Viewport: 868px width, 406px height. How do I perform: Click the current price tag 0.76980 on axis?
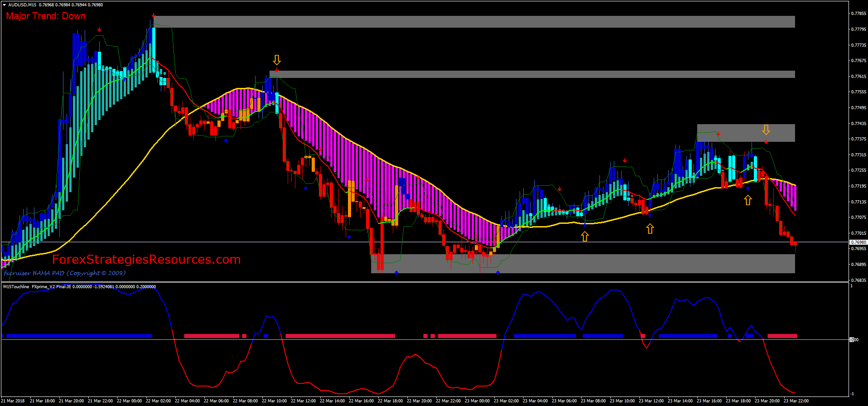click(858, 242)
